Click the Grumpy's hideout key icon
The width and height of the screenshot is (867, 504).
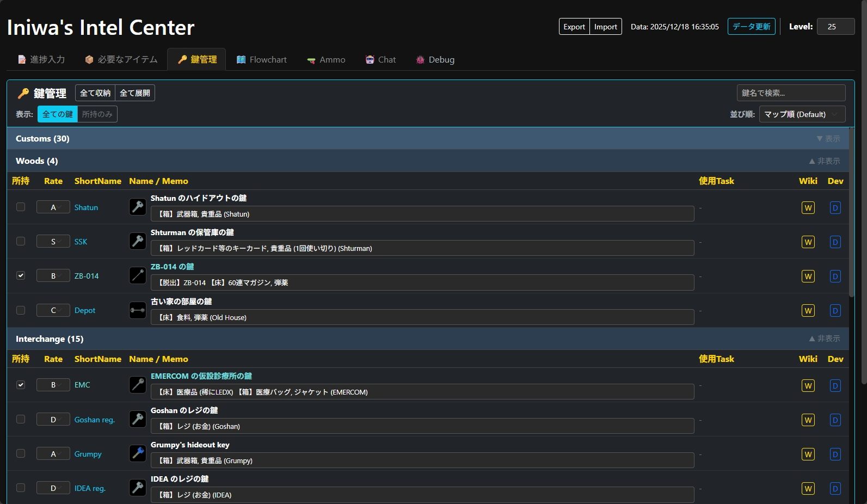point(138,453)
